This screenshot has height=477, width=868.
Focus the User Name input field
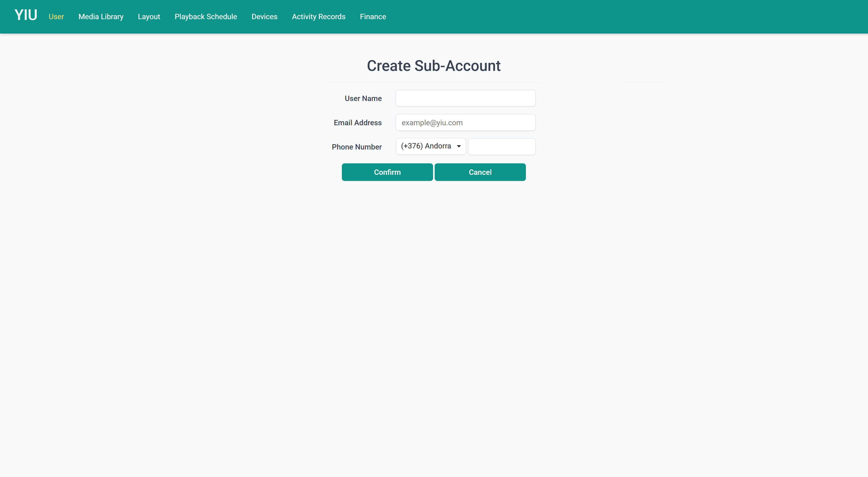[x=466, y=98]
